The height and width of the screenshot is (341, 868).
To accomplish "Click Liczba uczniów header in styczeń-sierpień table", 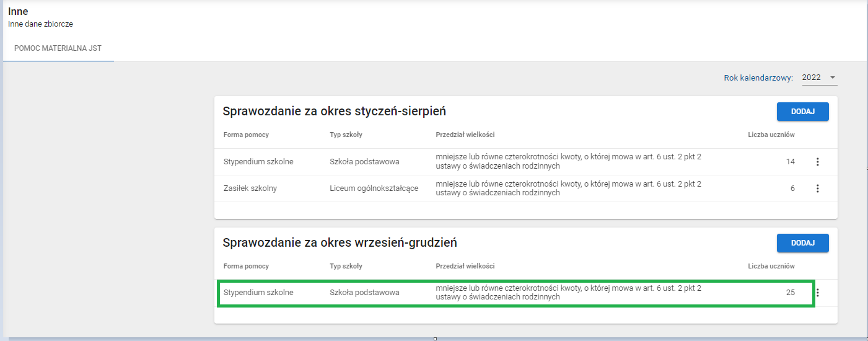I will click(771, 135).
